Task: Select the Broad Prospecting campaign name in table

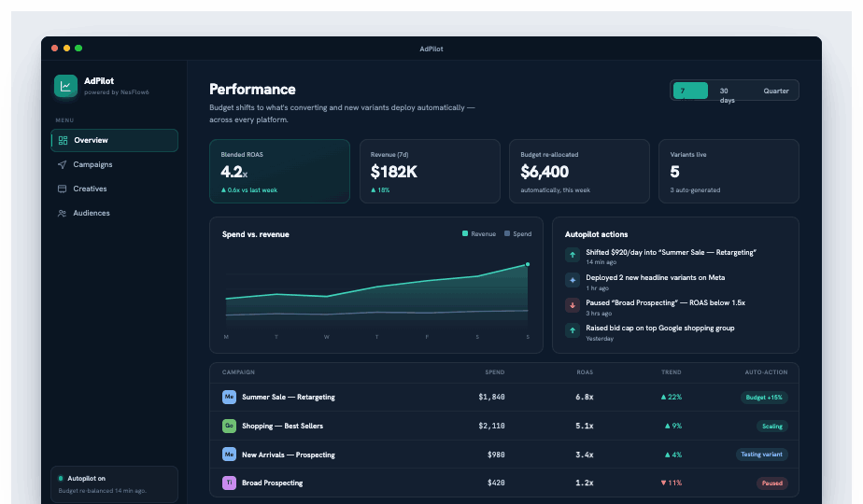Action: coord(273,483)
